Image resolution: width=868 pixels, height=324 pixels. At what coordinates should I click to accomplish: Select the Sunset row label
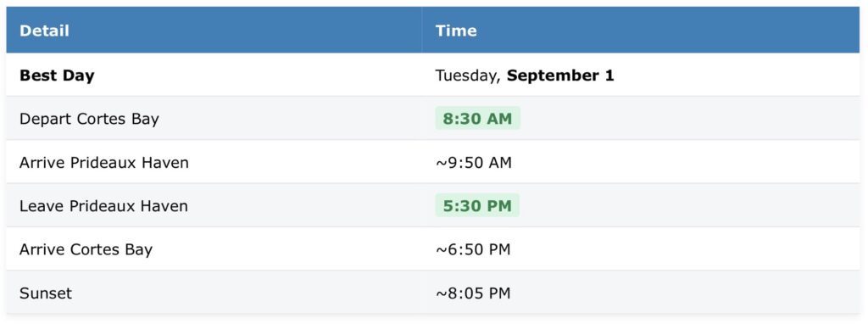pyautogui.click(x=46, y=293)
